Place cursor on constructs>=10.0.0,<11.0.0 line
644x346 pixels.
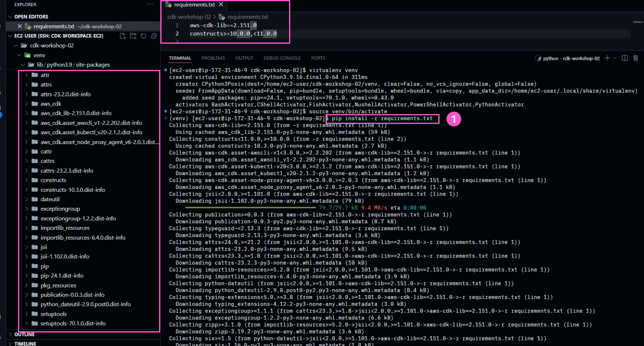pos(233,34)
